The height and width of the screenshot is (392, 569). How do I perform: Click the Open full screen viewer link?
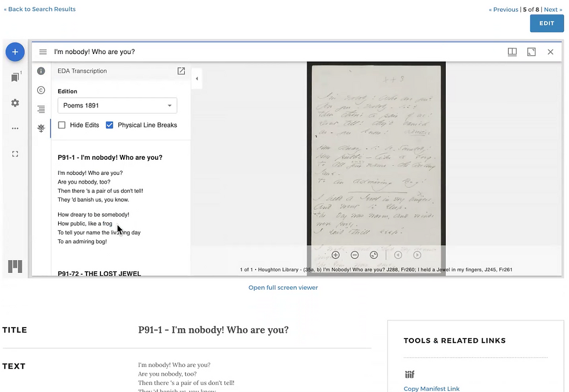(x=283, y=287)
